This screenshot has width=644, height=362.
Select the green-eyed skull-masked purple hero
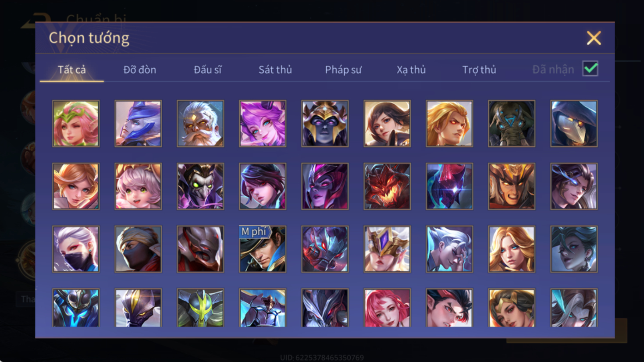(x=200, y=186)
